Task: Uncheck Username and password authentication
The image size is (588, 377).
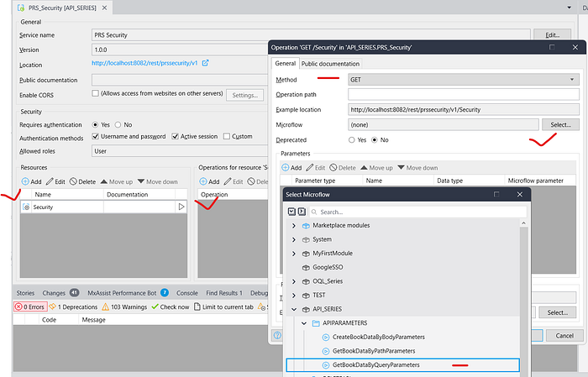Action: [96, 136]
